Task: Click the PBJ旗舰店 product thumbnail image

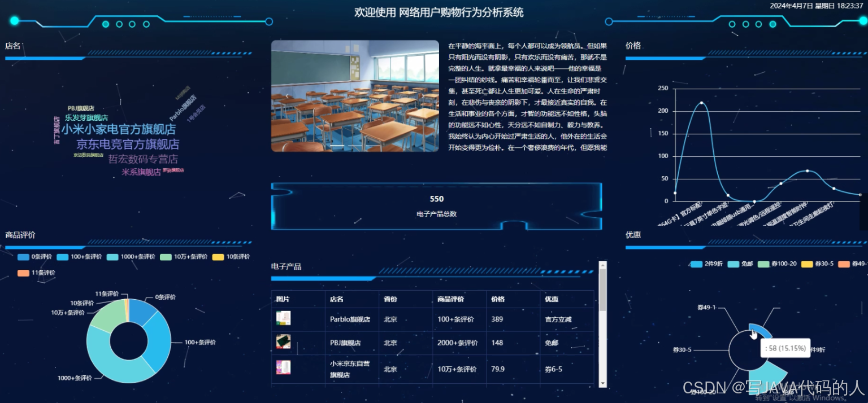Action: pos(283,341)
